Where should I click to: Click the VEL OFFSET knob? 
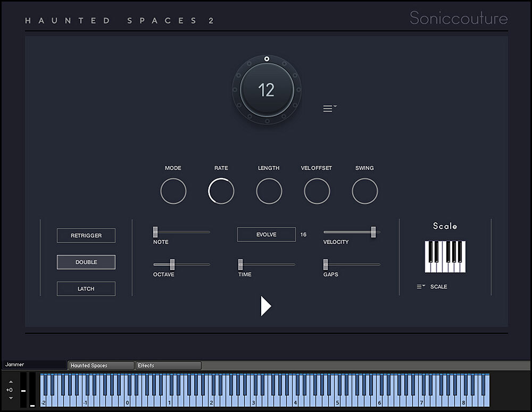[x=317, y=191]
